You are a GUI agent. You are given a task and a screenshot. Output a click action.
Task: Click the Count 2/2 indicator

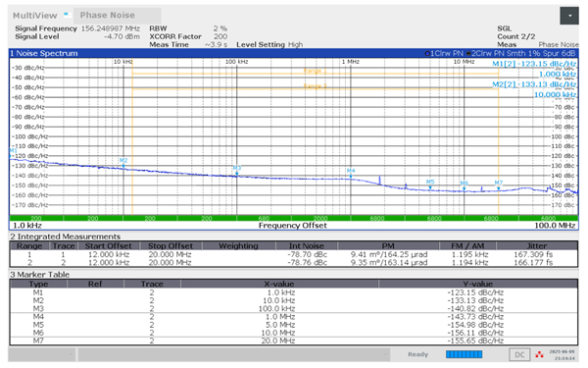516,36
